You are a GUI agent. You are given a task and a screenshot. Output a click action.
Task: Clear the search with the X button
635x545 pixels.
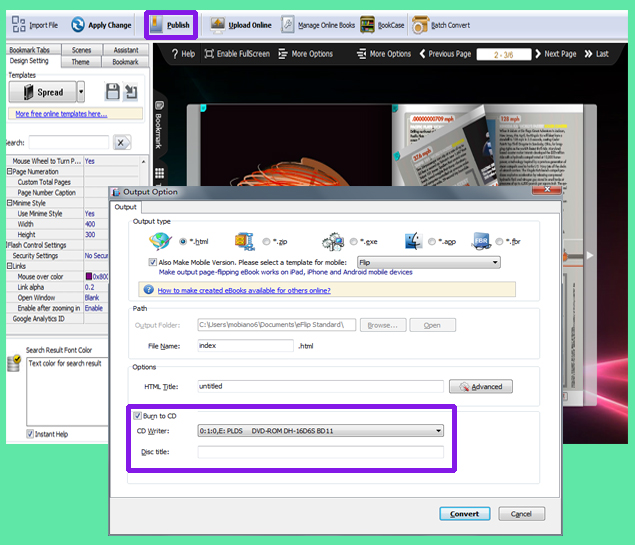(x=121, y=143)
